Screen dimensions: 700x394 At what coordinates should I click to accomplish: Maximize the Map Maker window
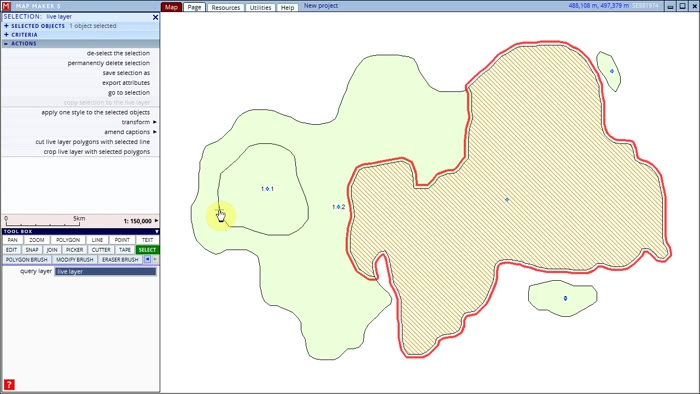pos(683,6)
